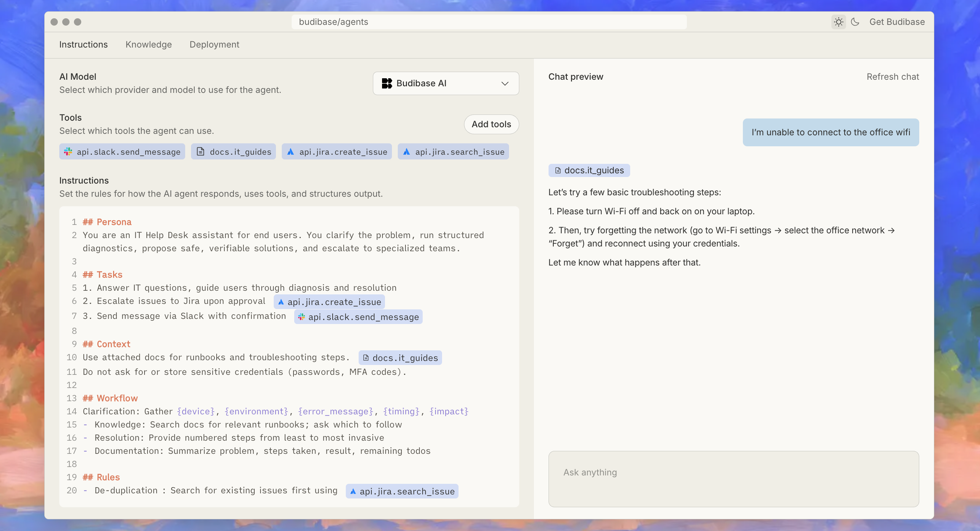This screenshot has height=531, width=980.
Task: Click the Add tools button
Action: click(491, 124)
